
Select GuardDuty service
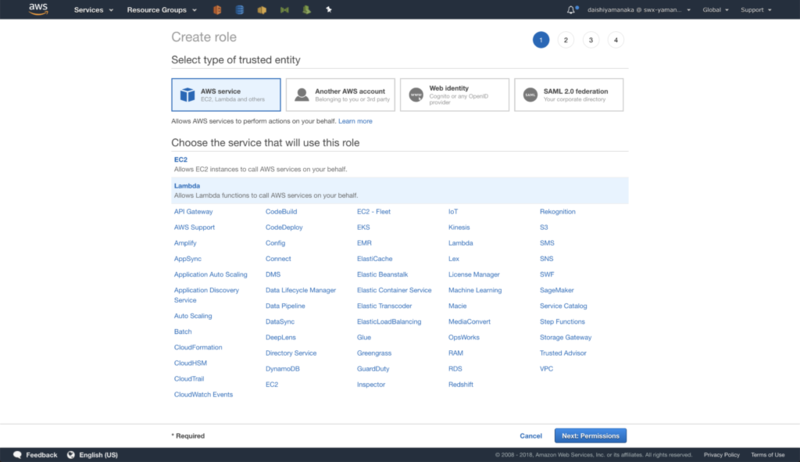(373, 369)
